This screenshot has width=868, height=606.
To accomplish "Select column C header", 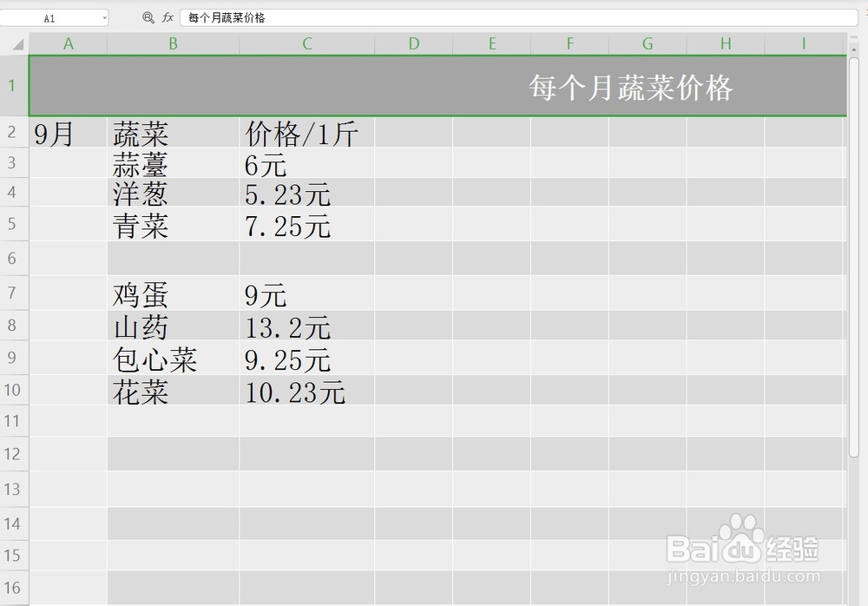I will pos(307,43).
